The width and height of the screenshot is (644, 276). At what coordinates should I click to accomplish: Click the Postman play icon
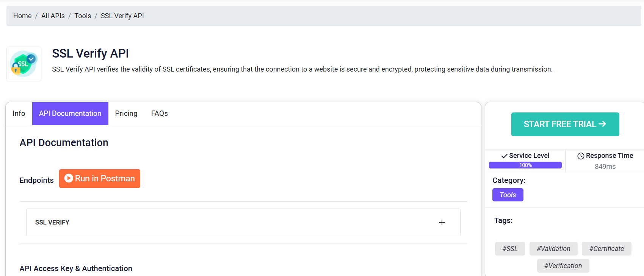(x=69, y=178)
